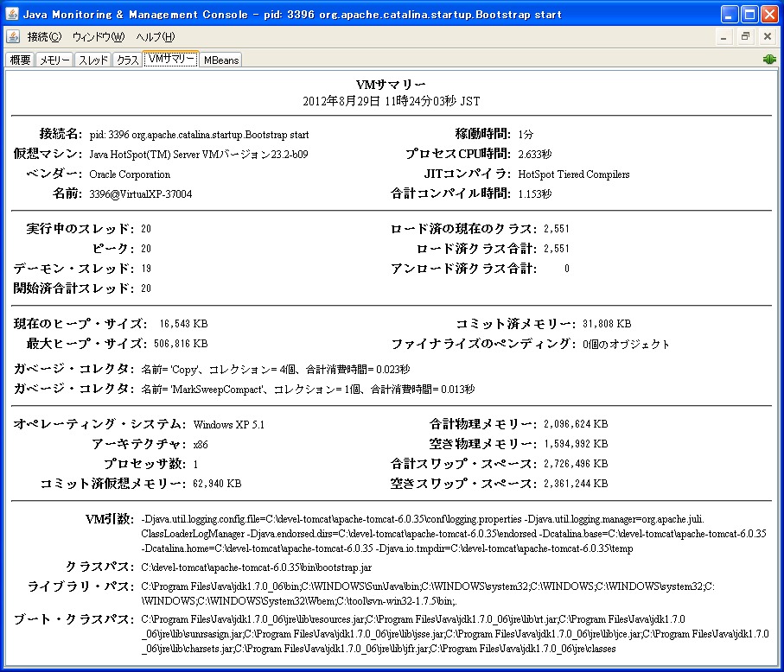Click the uptime value 1分
The width and height of the screenshot is (784, 672).
tap(526, 135)
